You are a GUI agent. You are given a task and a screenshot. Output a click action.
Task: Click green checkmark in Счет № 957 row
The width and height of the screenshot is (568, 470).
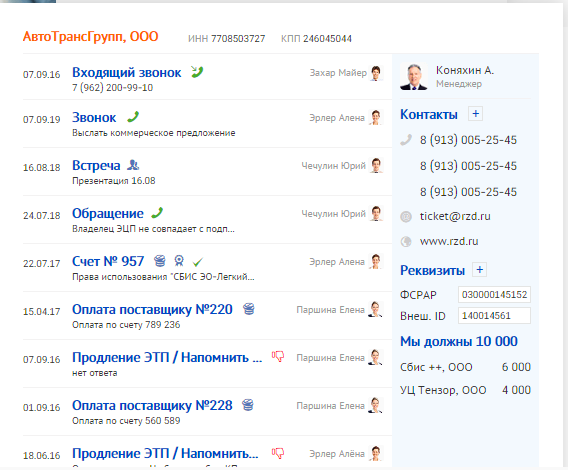point(198,261)
